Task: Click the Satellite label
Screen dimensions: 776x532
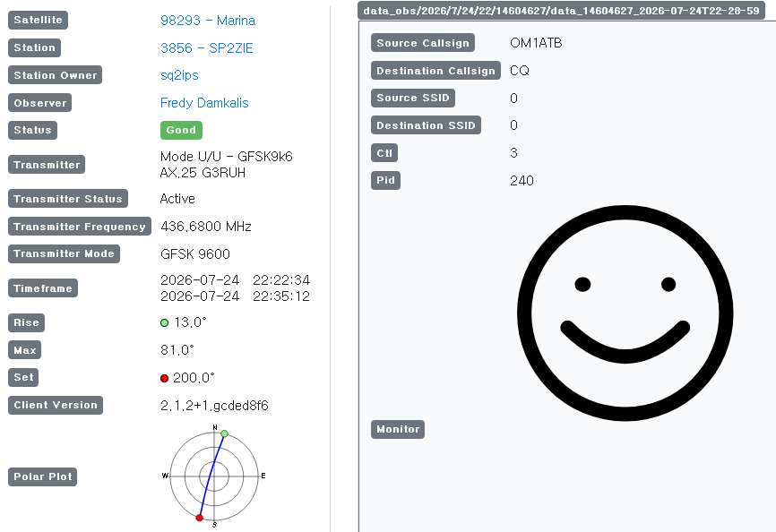Action: point(39,20)
